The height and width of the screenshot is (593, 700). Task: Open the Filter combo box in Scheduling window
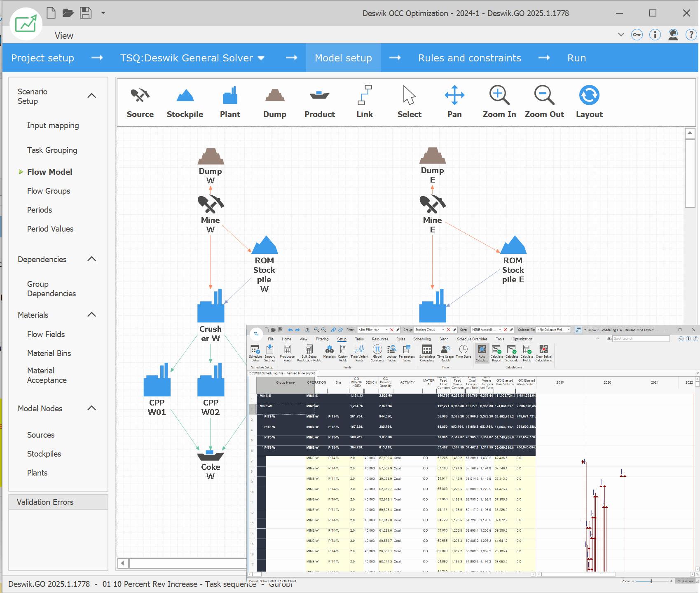373,330
